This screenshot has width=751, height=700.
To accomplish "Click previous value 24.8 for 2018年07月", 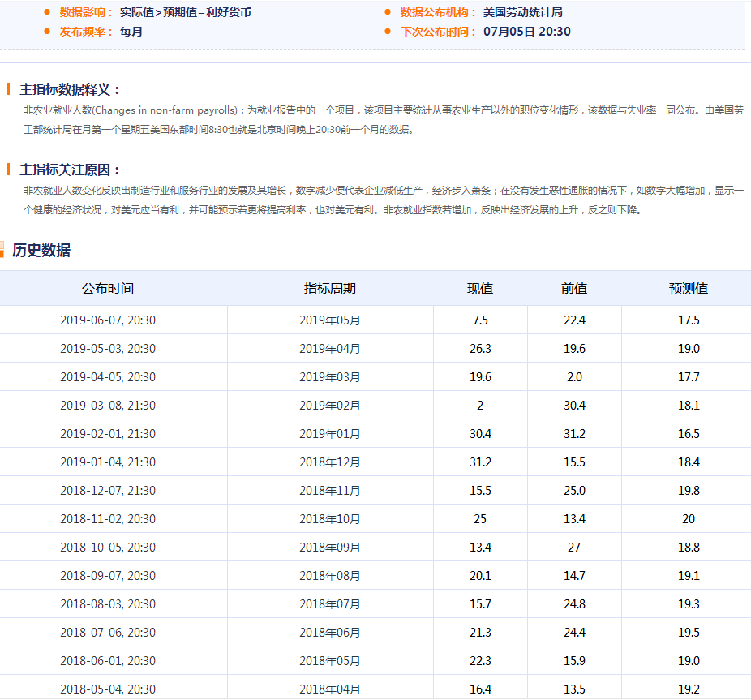I will 574,604.
